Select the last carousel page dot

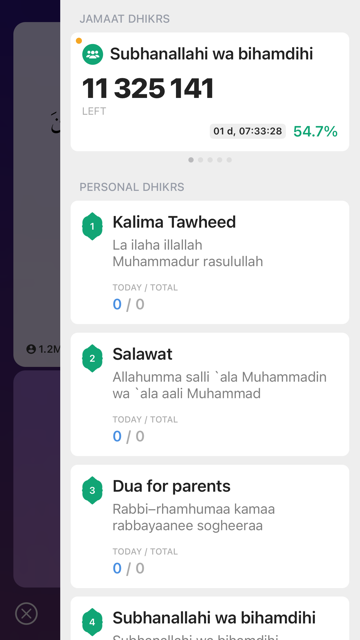229,160
